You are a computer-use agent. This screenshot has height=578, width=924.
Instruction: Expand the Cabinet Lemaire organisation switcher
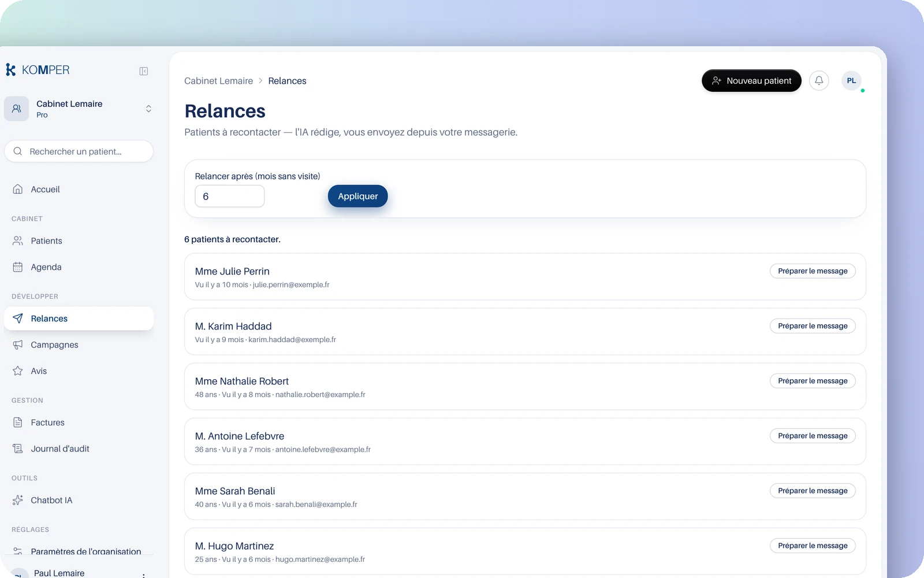coord(79,109)
